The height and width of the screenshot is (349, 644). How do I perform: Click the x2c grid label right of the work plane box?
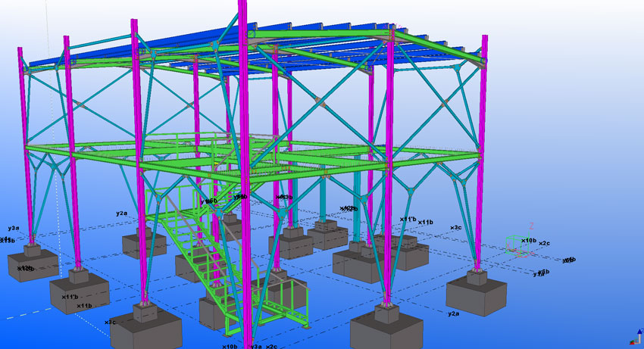(544, 243)
